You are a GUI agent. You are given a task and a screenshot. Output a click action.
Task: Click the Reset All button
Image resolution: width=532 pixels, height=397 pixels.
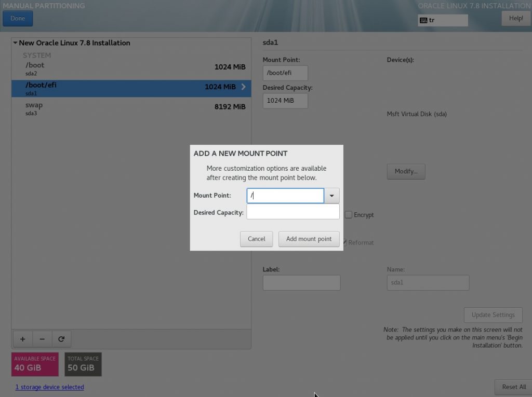coord(514,387)
